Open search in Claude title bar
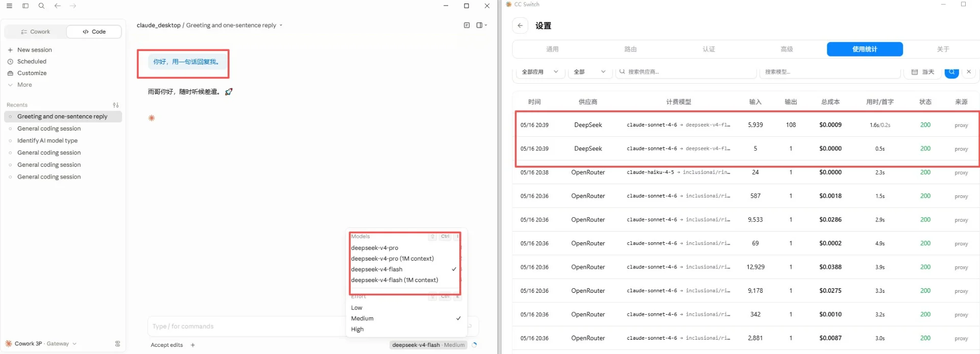Viewport: 980px width, 354px height. click(x=41, y=6)
